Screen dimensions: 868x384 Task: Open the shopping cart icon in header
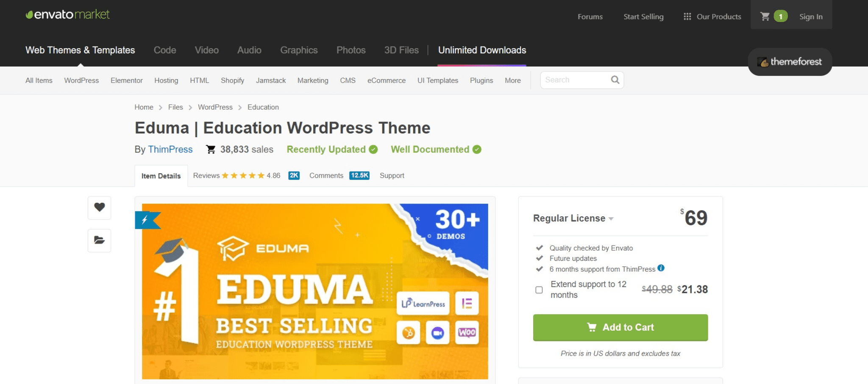point(765,17)
